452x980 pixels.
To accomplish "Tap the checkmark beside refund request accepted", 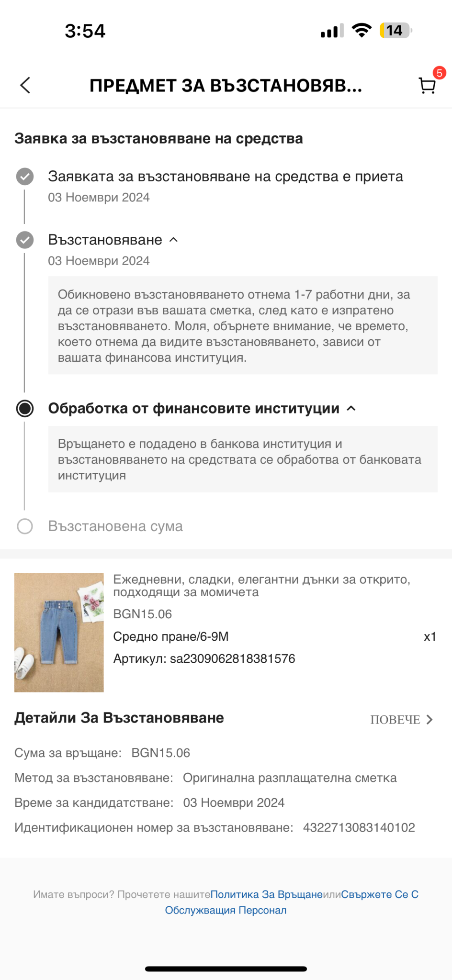I will [25, 177].
